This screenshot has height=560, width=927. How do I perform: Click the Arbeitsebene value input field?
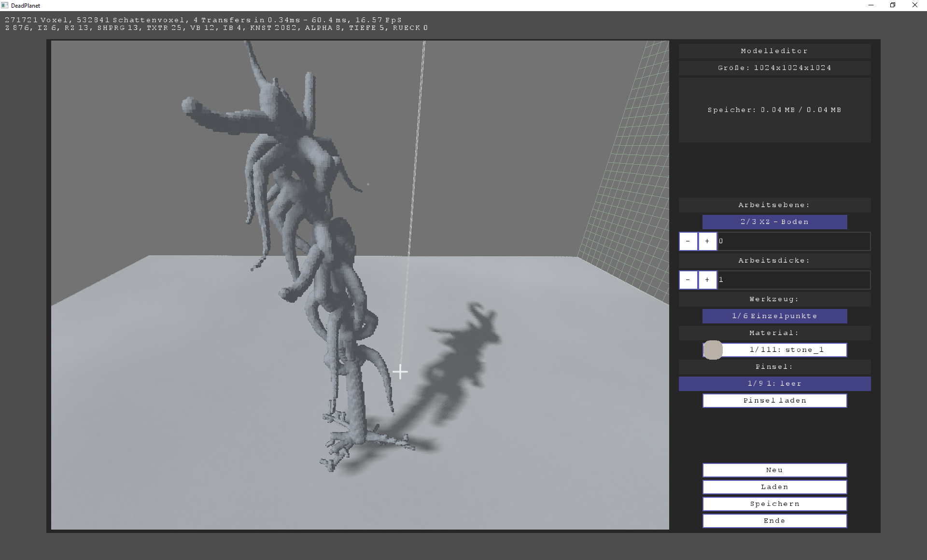[794, 241]
